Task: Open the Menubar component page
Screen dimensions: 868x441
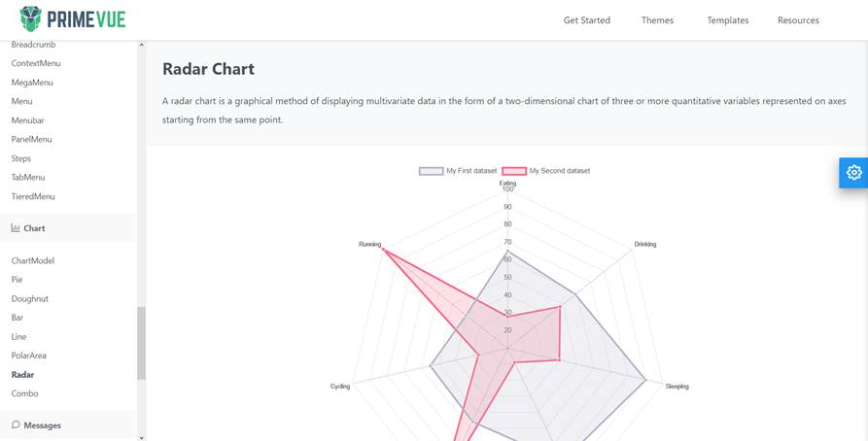Action: (27, 120)
